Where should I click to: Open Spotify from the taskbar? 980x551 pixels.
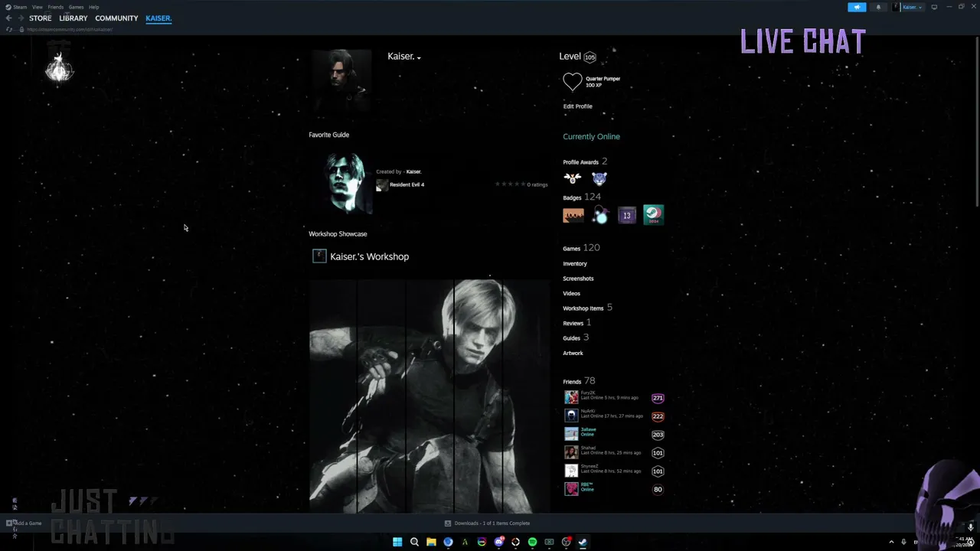[x=532, y=542]
